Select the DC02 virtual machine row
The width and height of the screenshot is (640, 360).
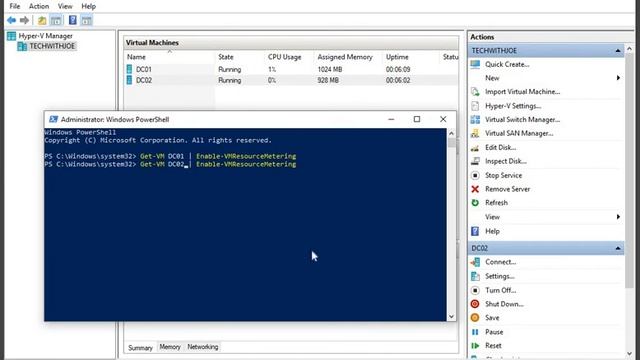(x=291, y=80)
